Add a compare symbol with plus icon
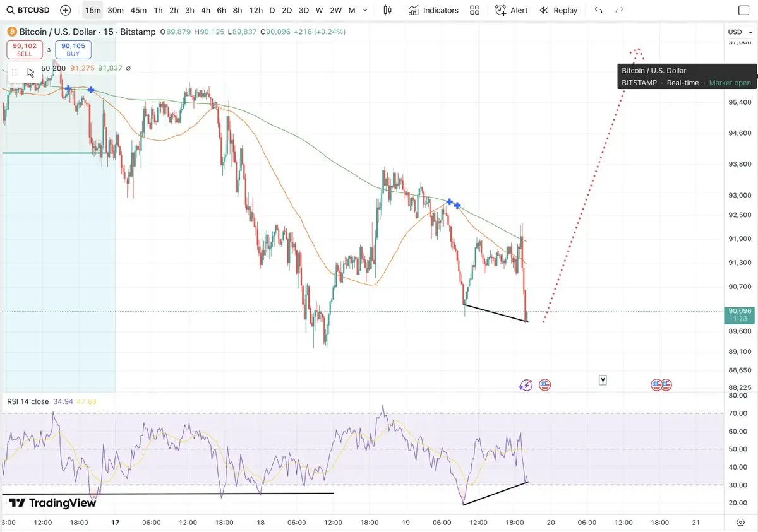Screen dimensions: 758x532 tap(66, 10)
